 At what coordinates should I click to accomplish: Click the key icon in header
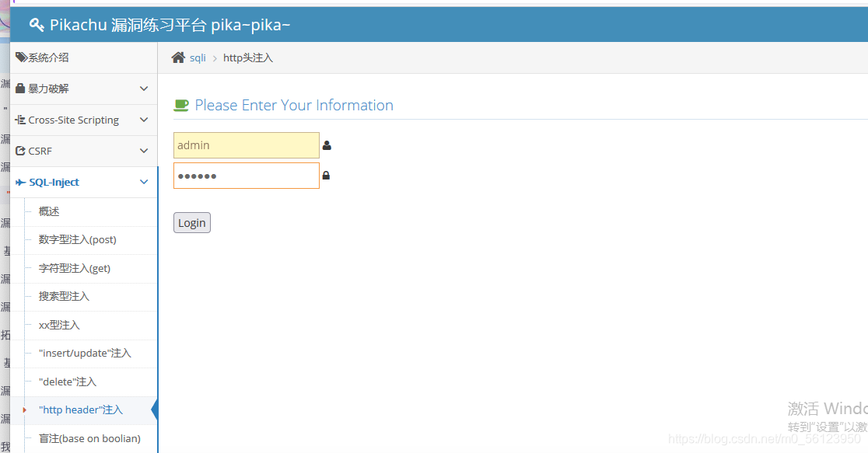point(37,25)
